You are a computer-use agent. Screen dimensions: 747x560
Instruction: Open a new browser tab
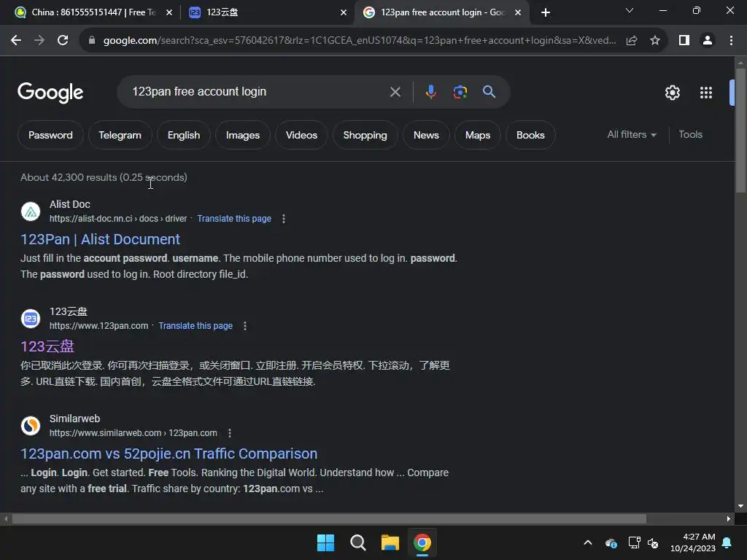pos(546,12)
